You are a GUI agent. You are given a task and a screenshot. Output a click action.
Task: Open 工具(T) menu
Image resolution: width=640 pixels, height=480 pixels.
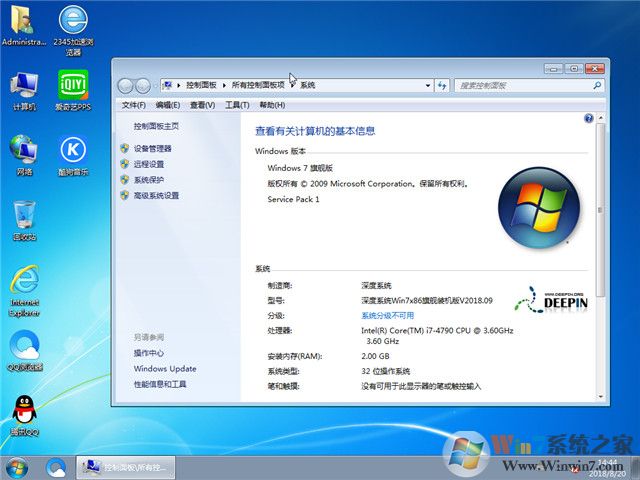pos(237,105)
